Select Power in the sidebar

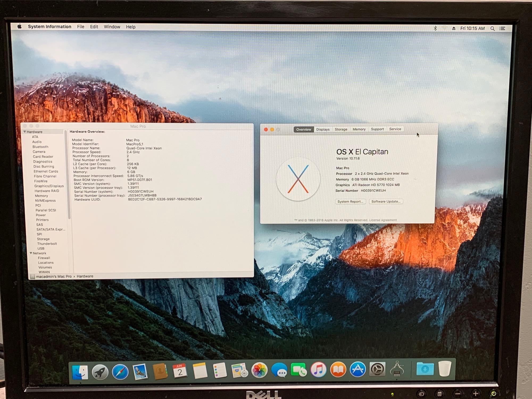41,215
